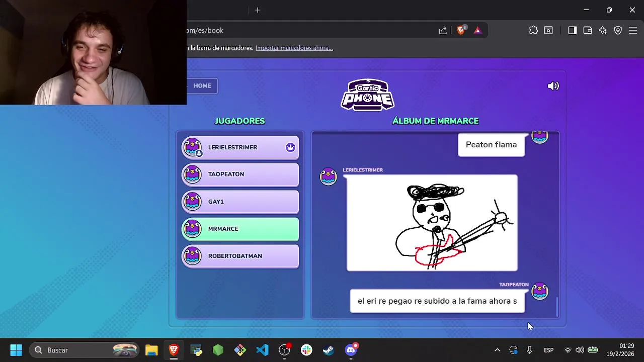This screenshot has height=362, width=644.
Task: Toggle the browser sidebar panel
Action: pos(572,30)
